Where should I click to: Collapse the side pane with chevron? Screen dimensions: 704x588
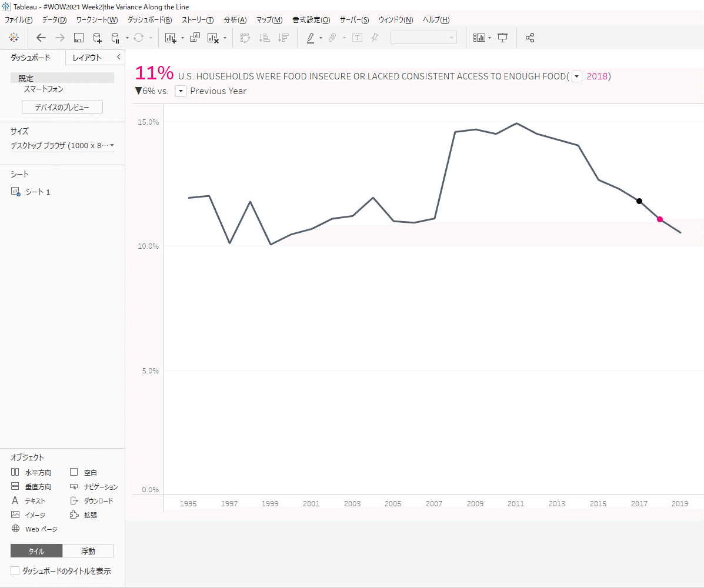119,57
